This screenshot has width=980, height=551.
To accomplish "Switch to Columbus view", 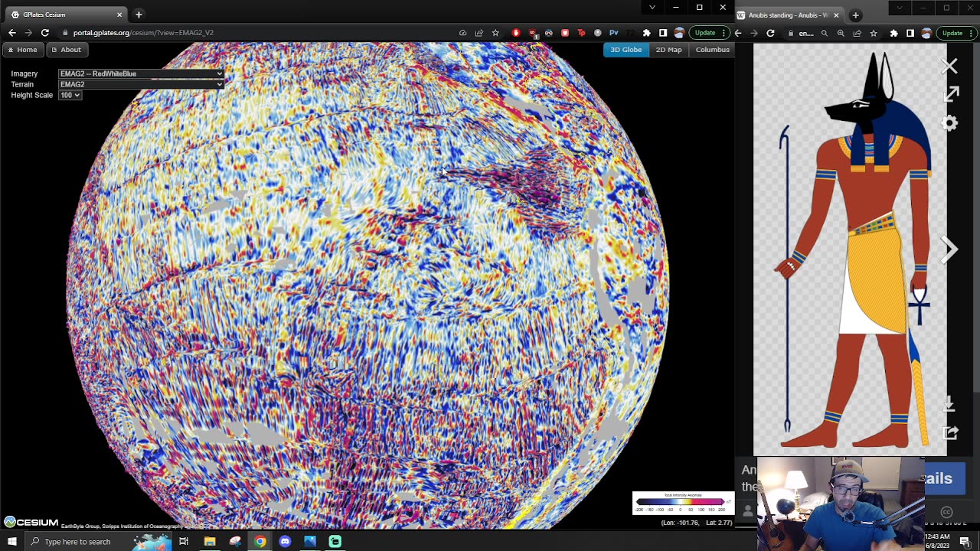I will point(712,50).
